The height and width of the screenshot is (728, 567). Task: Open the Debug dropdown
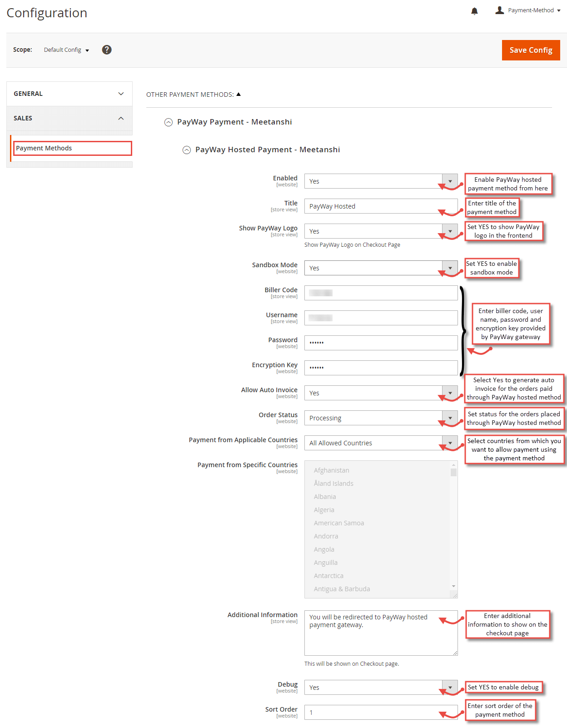pos(381,688)
